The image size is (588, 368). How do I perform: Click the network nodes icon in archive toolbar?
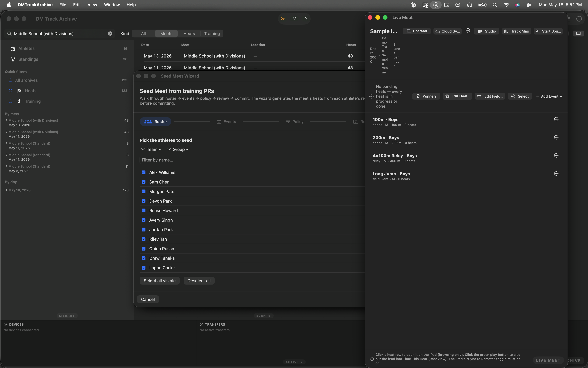click(294, 19)
